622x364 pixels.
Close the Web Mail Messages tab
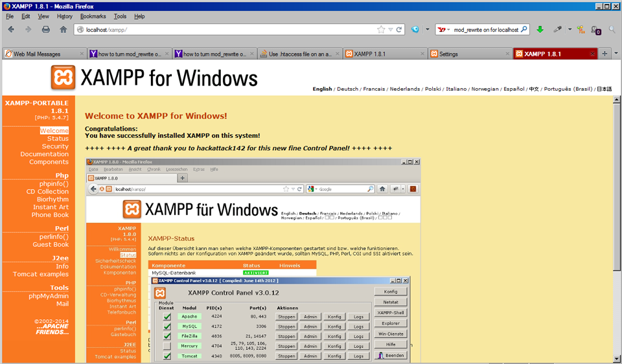[x=82, y=54]
